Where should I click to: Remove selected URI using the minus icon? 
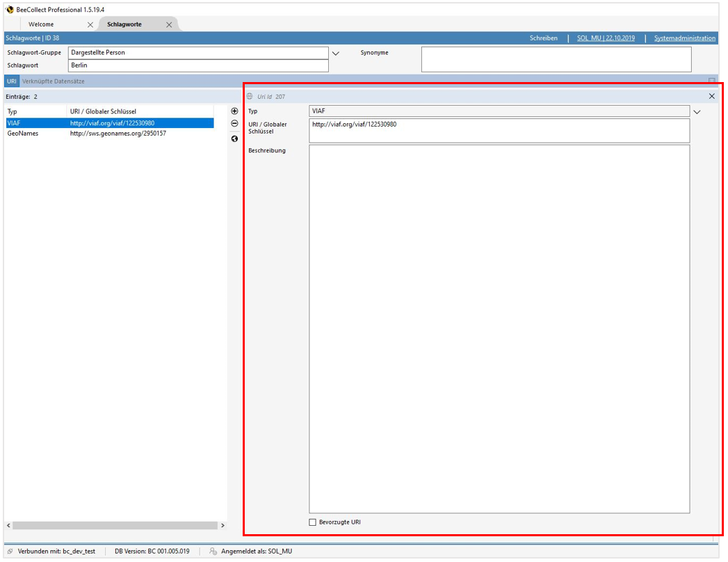coord(234,124)
